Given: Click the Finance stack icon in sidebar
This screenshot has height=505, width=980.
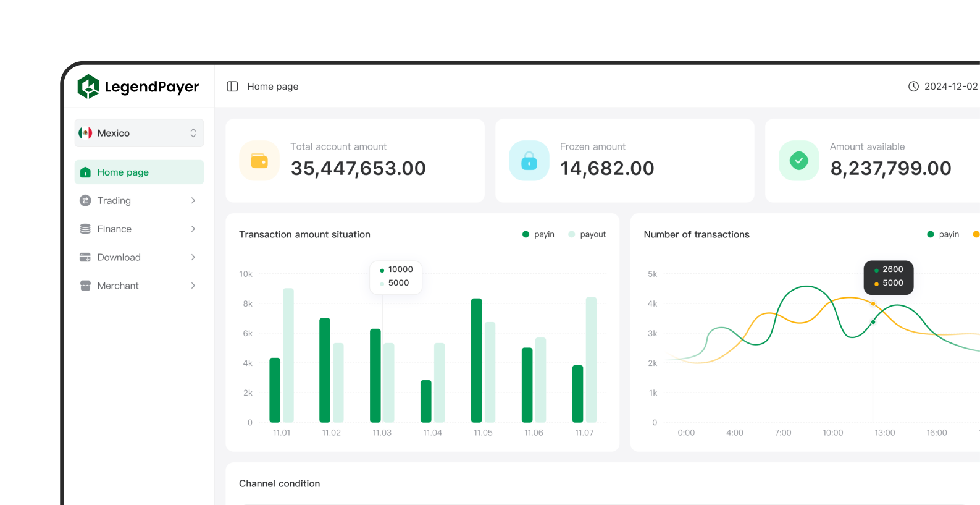Looking at the screenshot, I should click(x=85, y=229).
